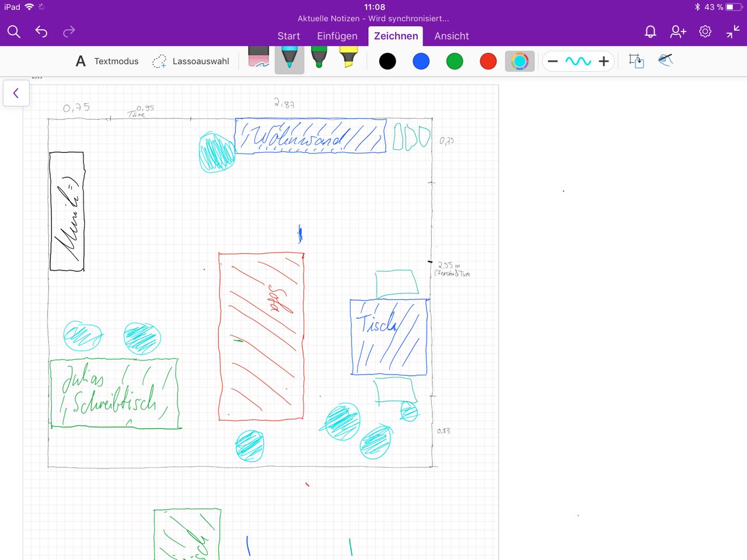The width and height of the screenshot is (747, 560).
Task: Click the redo arrow icon
Action: click(x=69, y=32)
